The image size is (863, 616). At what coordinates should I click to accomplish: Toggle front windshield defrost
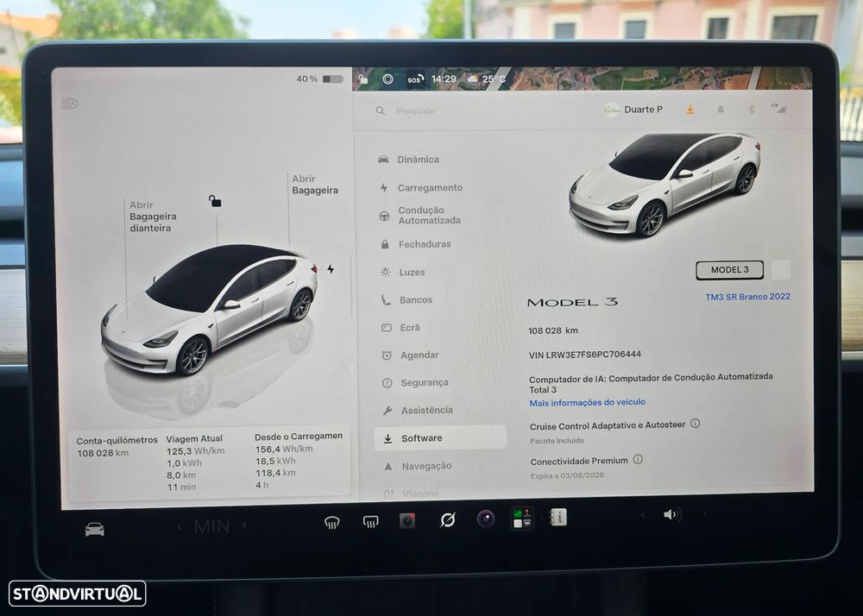(x=332, y=523)
